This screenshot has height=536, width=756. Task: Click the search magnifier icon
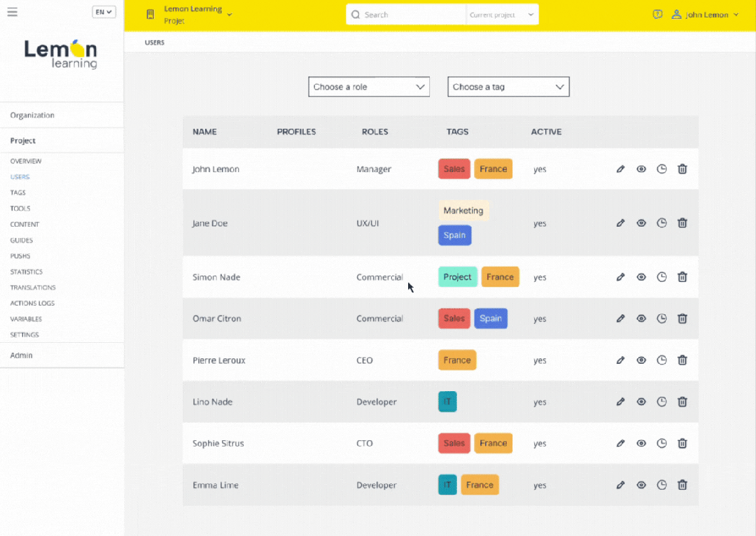[356, 15]
